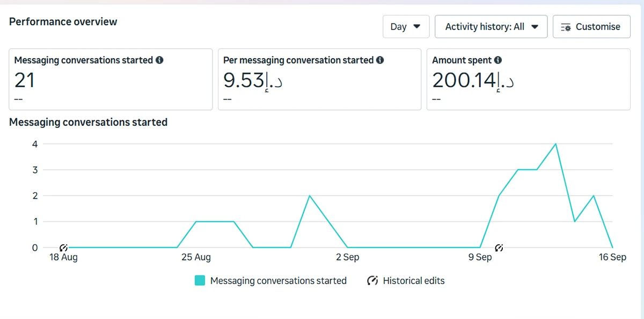Viewport: 644px width, 319px height.
Task: Toggle Messaging conversations started legend label
Action: 278,281
